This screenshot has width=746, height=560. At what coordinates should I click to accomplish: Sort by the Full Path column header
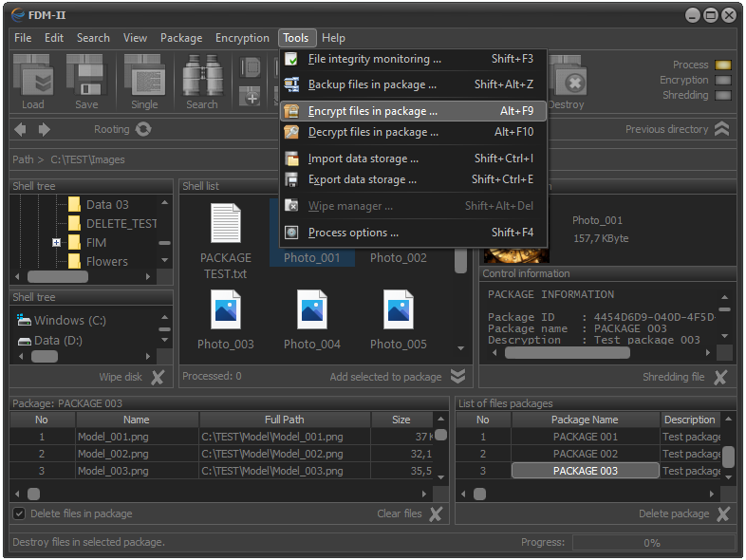(x=285, y=420)
